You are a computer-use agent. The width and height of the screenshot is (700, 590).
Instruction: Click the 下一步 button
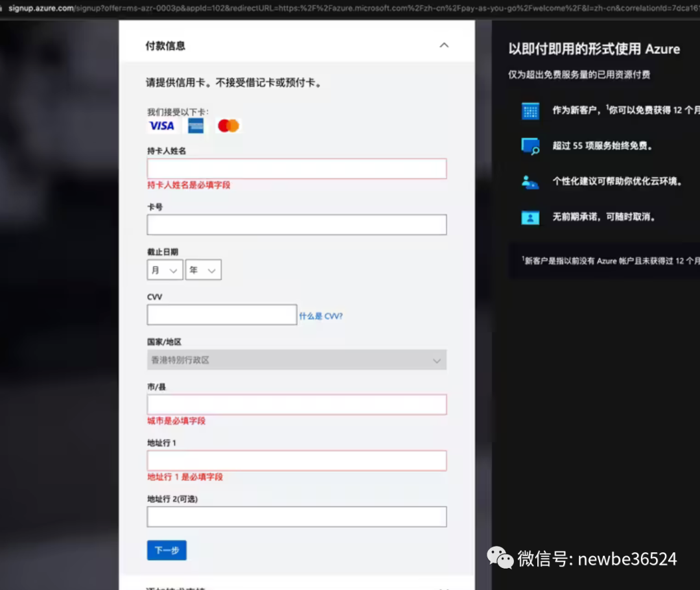(167, 550)
